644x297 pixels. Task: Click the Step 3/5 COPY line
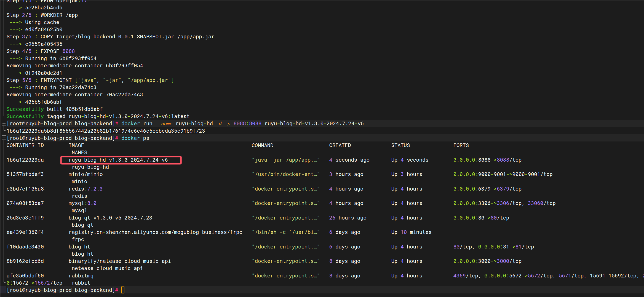(110, 37)
